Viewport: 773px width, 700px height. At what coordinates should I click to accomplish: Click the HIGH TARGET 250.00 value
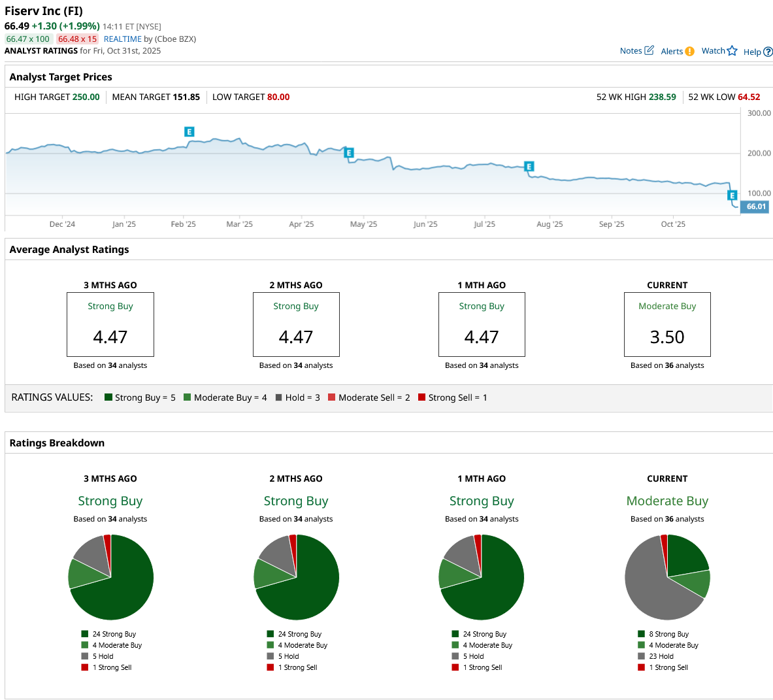pyautogui.click(x=86, y=97)
